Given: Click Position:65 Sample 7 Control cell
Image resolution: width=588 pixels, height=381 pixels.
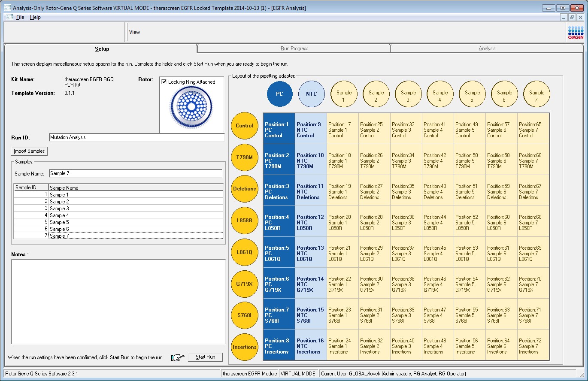Looking at the screenshot, I should [x=533, y=129].
